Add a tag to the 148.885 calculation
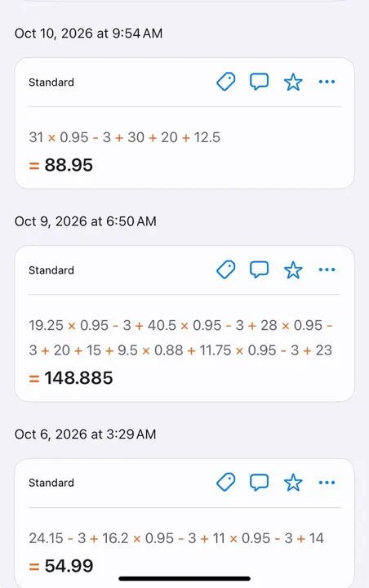 click(x=226, y=269)
